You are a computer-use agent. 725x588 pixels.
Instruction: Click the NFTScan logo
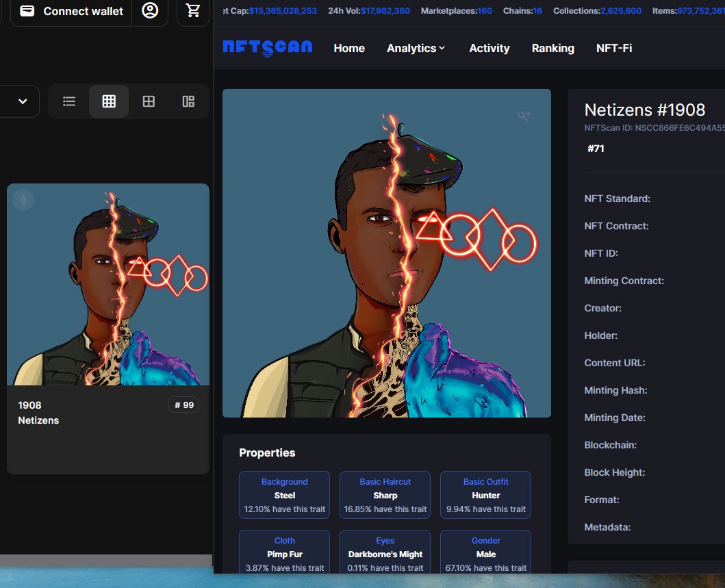268,48
